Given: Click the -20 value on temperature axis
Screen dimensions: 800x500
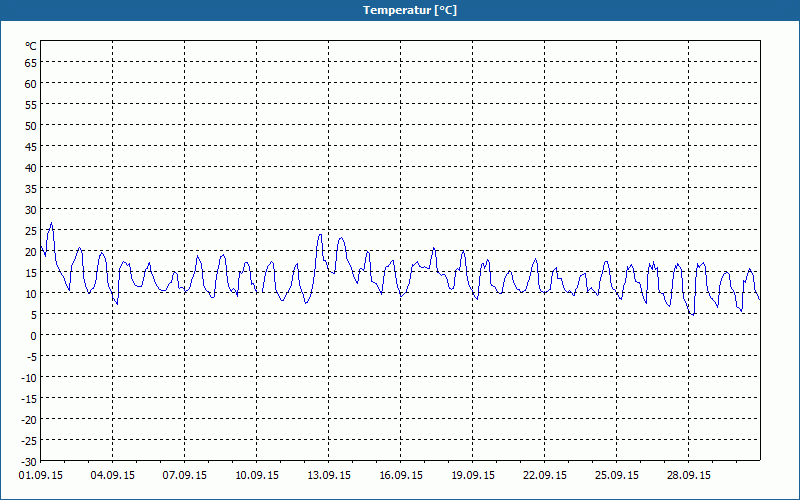Looking at the screenshot, I should (x=29, y=419).
